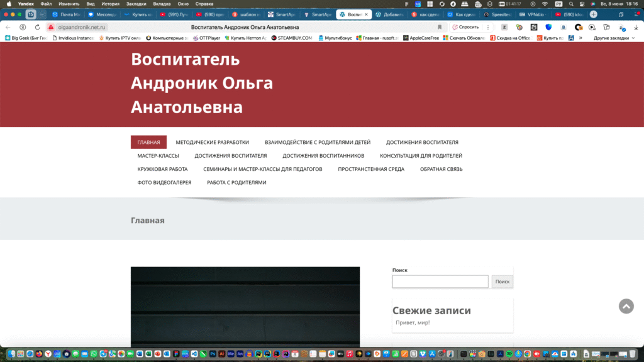
Task: Open the Привет, мир! post link
Action: (413, 322)
